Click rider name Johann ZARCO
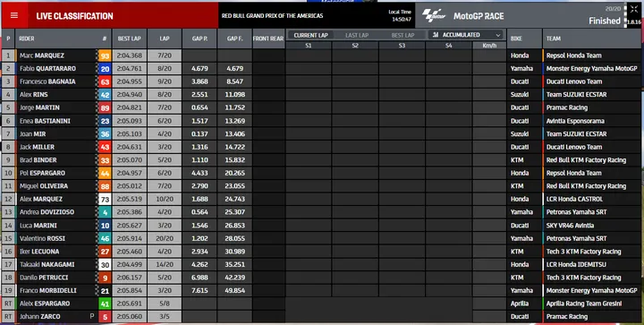Viewport: 644px width, 325px height. (x=40, y=316)
